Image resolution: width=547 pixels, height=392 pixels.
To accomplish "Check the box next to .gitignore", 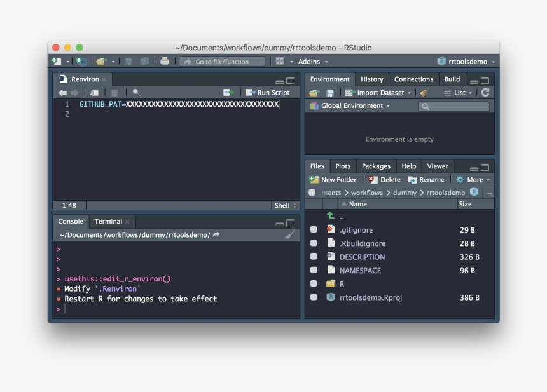I will point(314,230).
